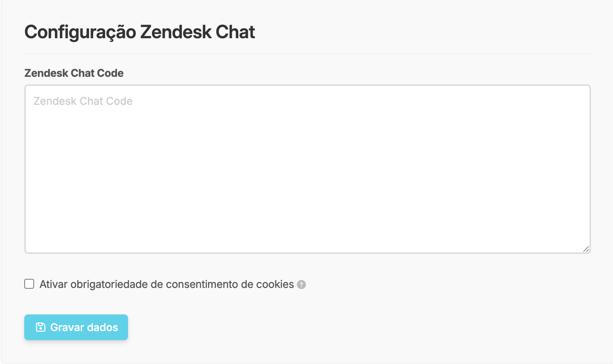This screenshot has height=364, width=613.
Task: Click the save symbol on the Gravar dados button
Action: click(x=41, y=327)
